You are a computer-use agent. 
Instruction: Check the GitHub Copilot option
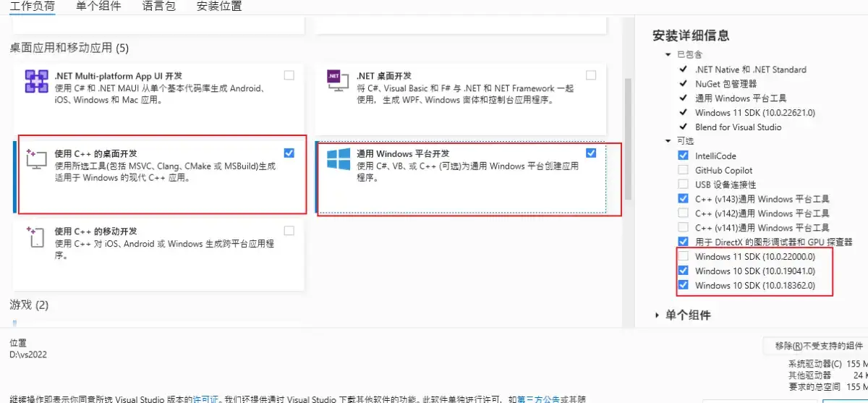[x=684, y=170]
